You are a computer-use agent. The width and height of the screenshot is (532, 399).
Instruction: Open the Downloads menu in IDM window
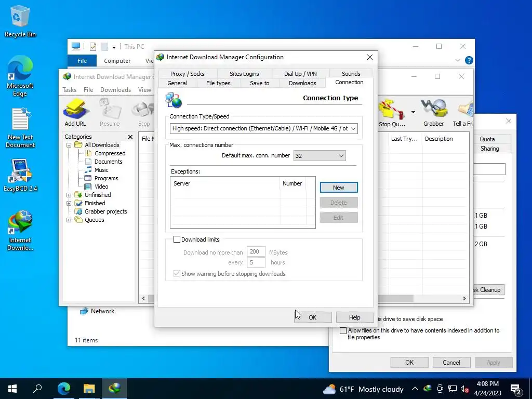tap(115, 90)
